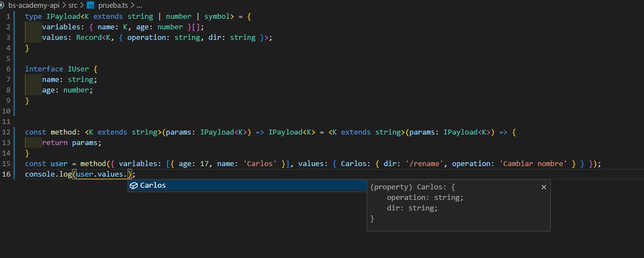Click 'operation: string;' in the popup
This screenshot has height=258, width=644.
tap(425, 197)
